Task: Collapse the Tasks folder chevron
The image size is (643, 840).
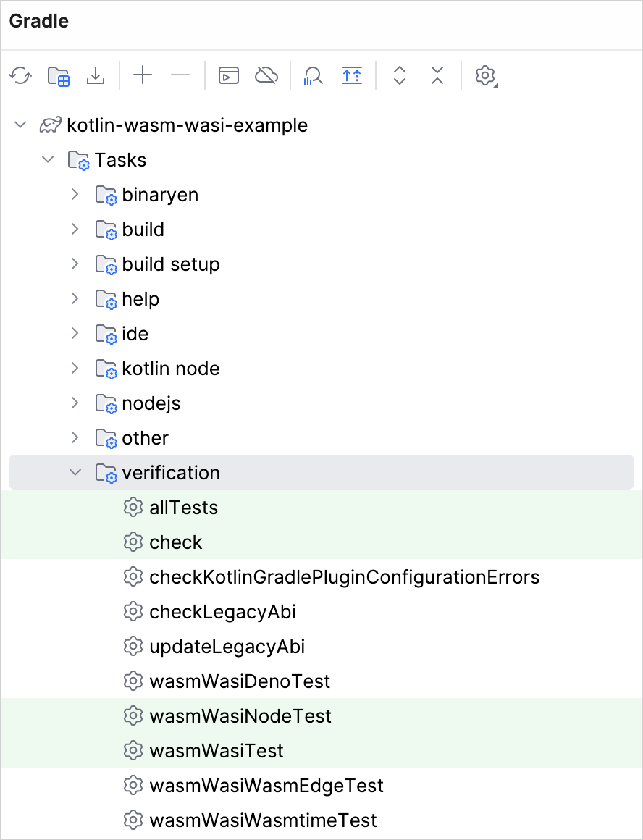Action: coord(49,159)
